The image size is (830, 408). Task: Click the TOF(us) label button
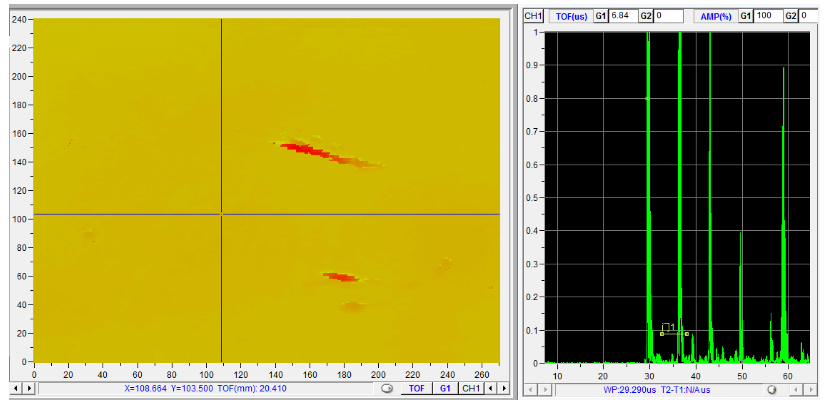click(571, 16)
